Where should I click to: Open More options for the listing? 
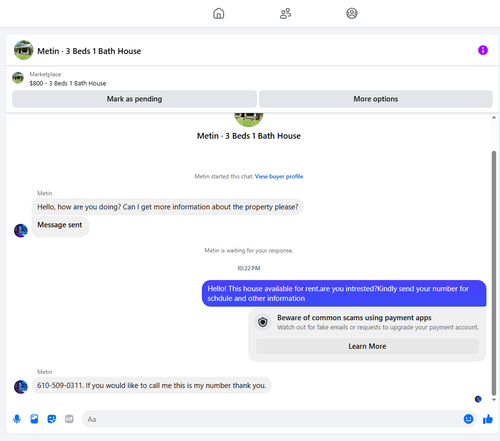[376, 99]
